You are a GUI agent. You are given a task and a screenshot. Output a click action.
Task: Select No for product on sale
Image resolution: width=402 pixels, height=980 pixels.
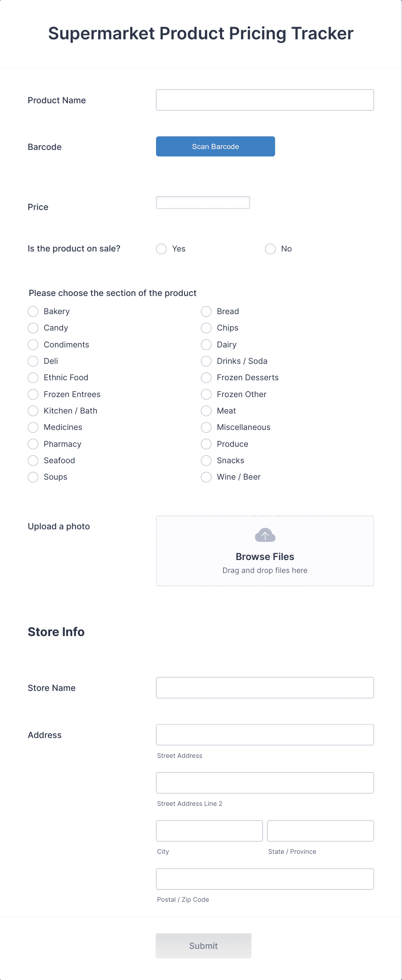[x=270, y=249]
